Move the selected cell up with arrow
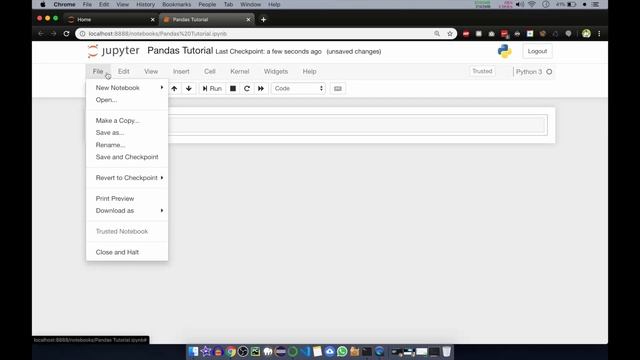Screen dimensions: 640x360 coord(174,89)
